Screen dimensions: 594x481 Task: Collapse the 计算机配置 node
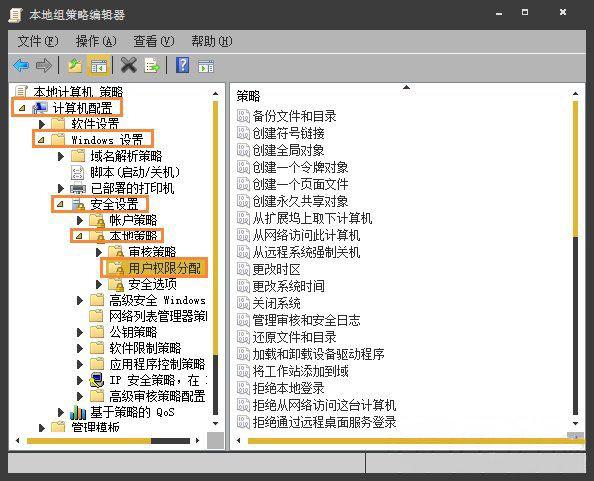coord(22,108)
